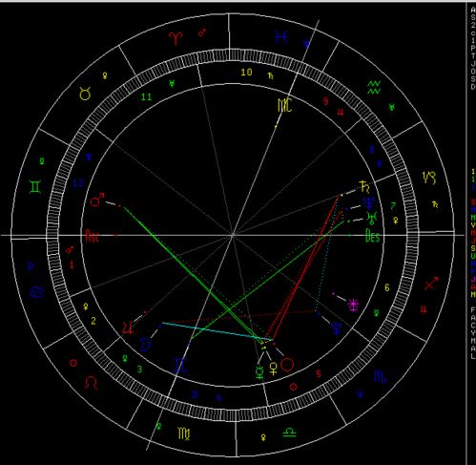Select the green house number 3
This screenshot has height=465, width=476.
pos(139,370)
